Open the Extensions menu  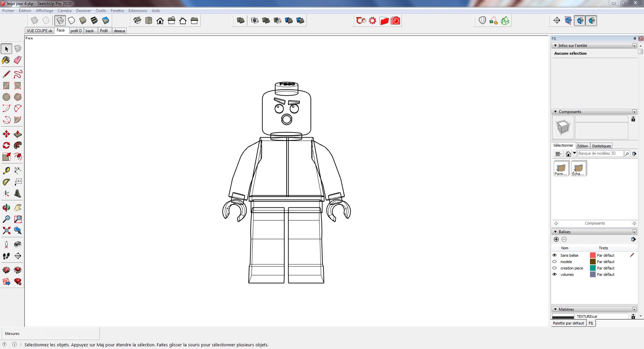point(138,11)
